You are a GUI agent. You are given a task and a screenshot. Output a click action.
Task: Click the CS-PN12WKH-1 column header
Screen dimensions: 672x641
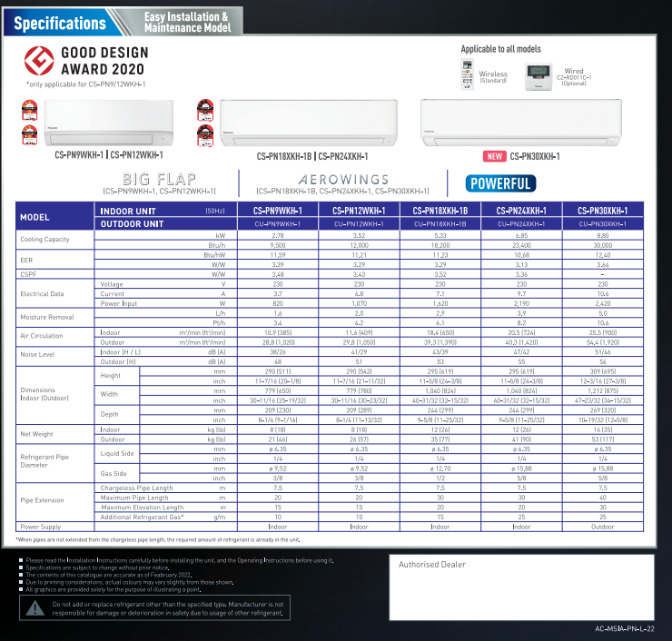point(359,211)
